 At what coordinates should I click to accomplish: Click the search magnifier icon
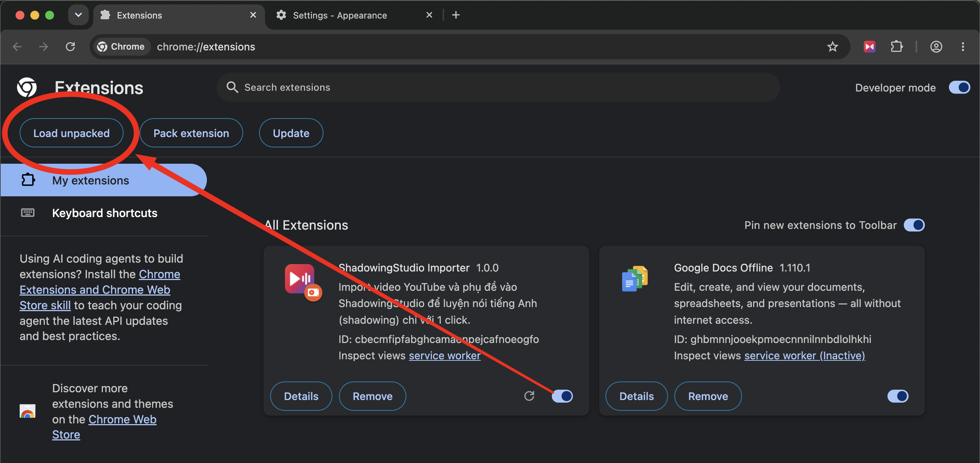[x=232, y=87]
